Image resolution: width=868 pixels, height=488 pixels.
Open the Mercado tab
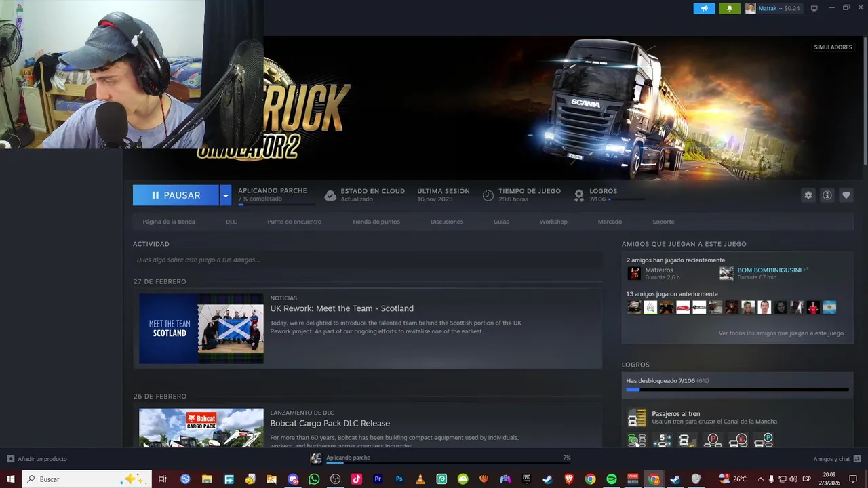click(610, 222)
